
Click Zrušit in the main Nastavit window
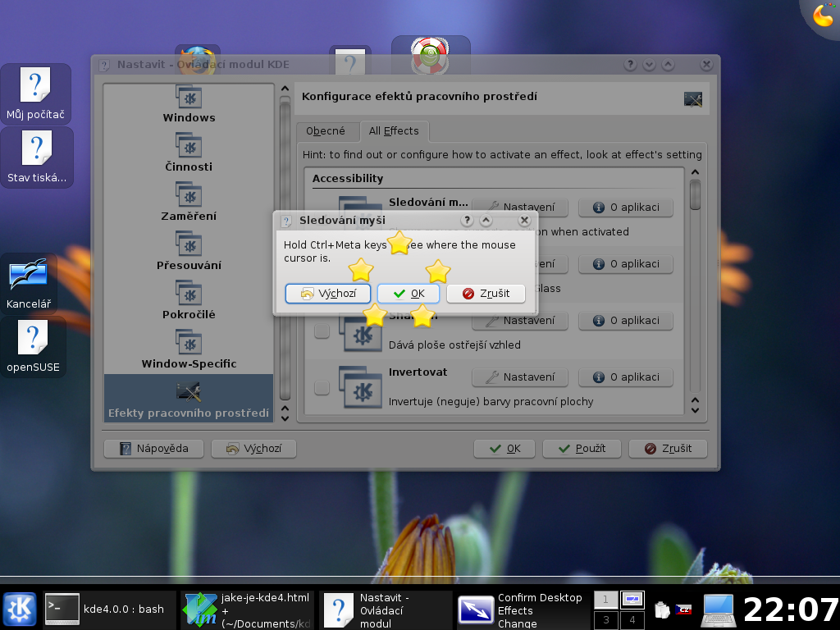[668, 449]
